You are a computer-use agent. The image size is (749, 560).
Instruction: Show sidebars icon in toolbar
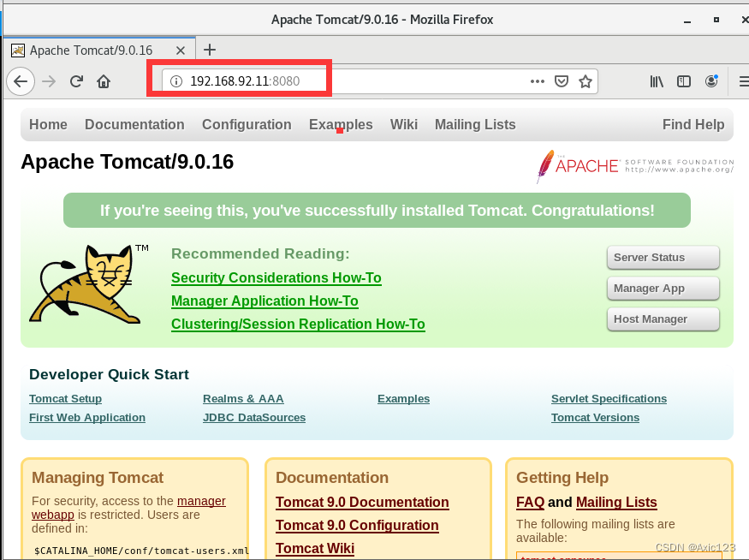click(684, 81)
